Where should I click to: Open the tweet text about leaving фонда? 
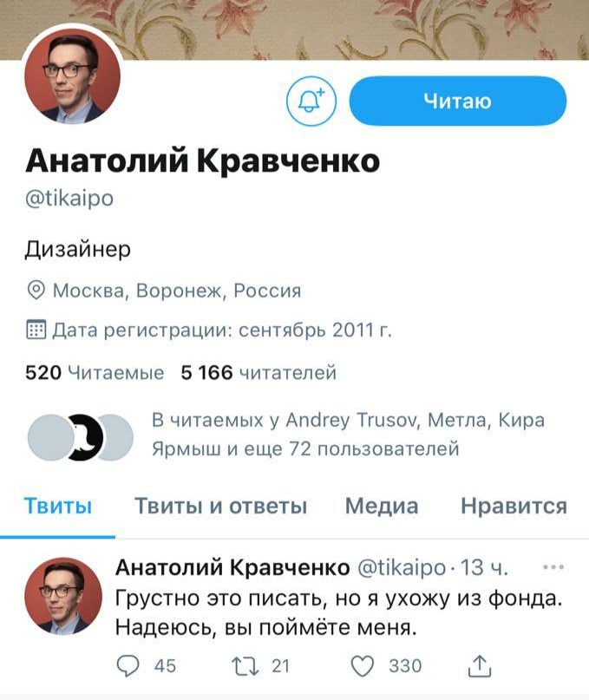point(338,613)
